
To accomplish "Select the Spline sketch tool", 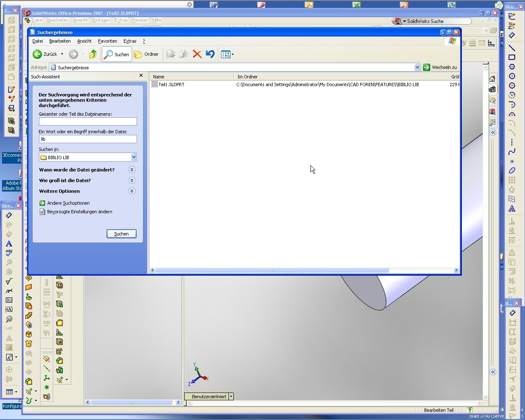I will point(512,152).
